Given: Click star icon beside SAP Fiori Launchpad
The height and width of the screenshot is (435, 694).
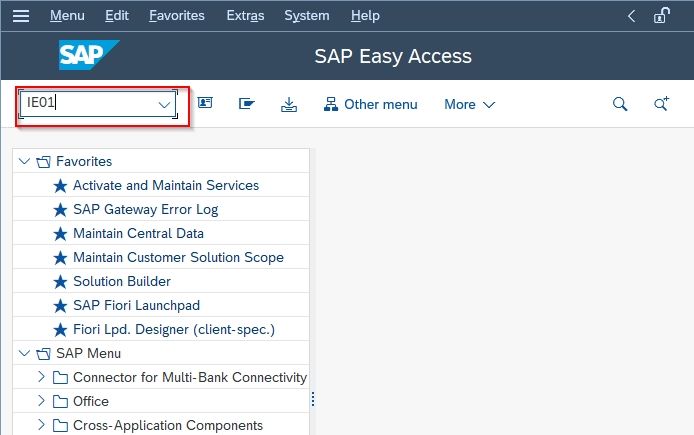Looking at the screenshot, I should (x=60, y=305).
